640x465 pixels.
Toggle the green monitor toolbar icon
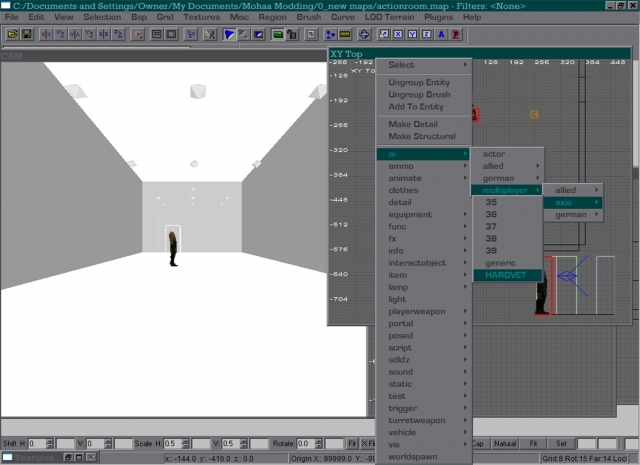coord(278,34)
